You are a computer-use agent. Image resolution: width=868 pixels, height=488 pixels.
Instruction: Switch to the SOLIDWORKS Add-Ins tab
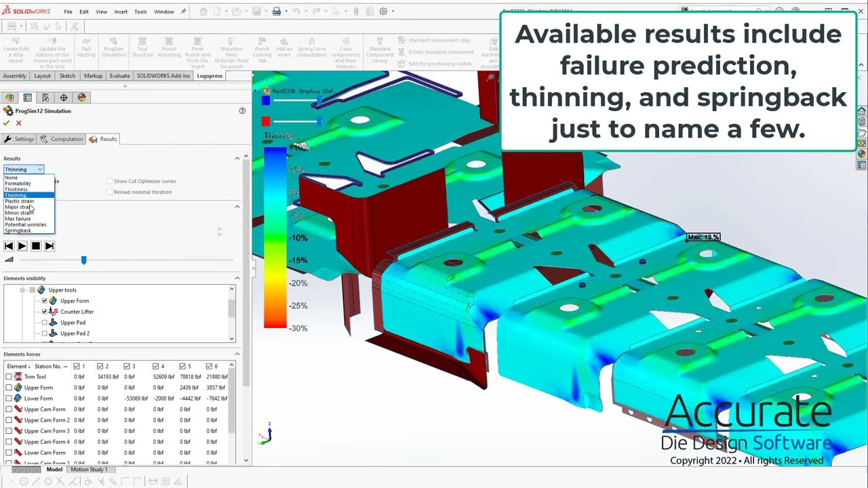[x=163, y=76]
